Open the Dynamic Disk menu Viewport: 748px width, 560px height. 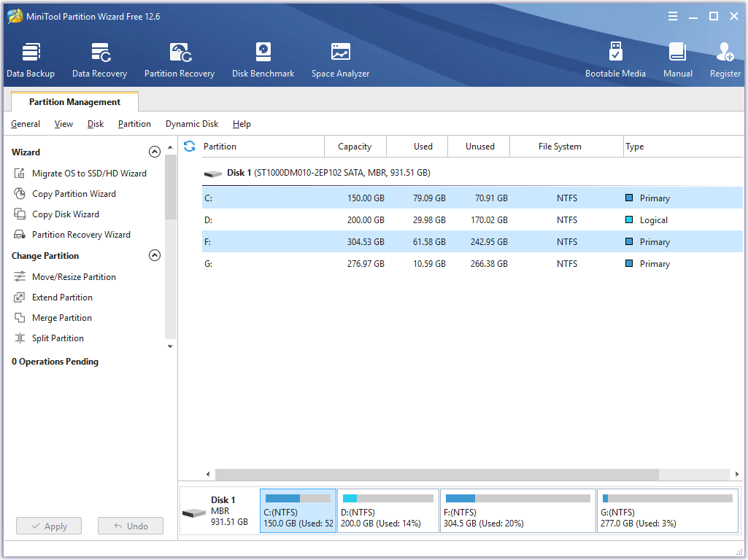(x=191, y=124)
